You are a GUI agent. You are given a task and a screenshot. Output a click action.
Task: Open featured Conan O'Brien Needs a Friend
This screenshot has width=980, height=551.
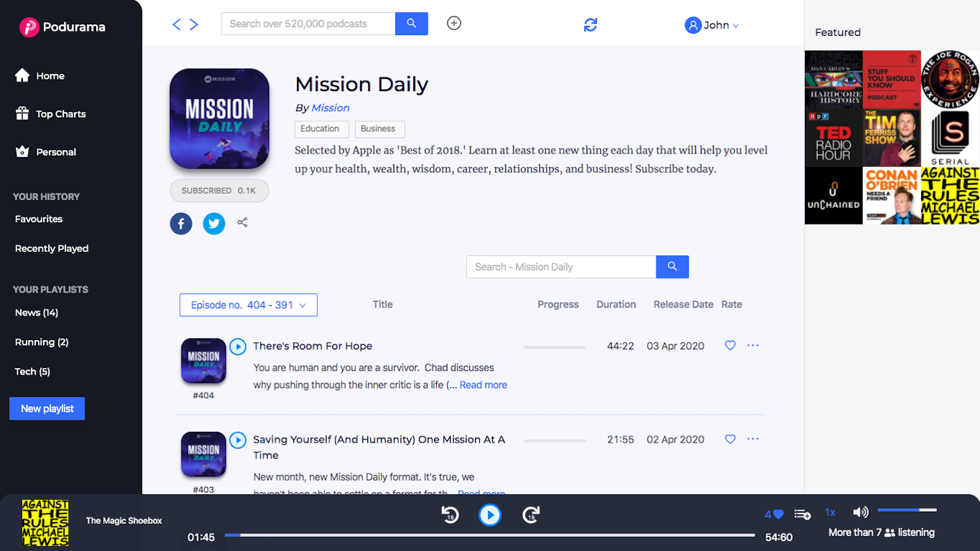point(892,196)
